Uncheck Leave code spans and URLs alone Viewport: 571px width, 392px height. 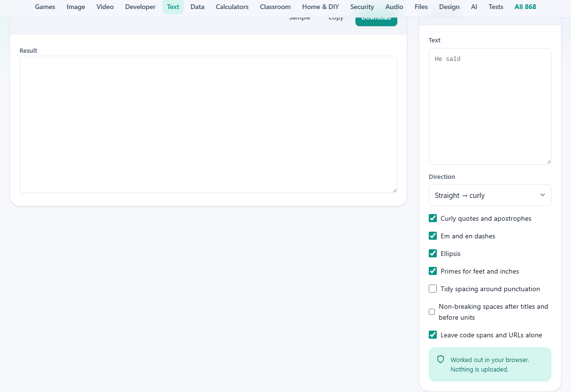pos(433,335)
